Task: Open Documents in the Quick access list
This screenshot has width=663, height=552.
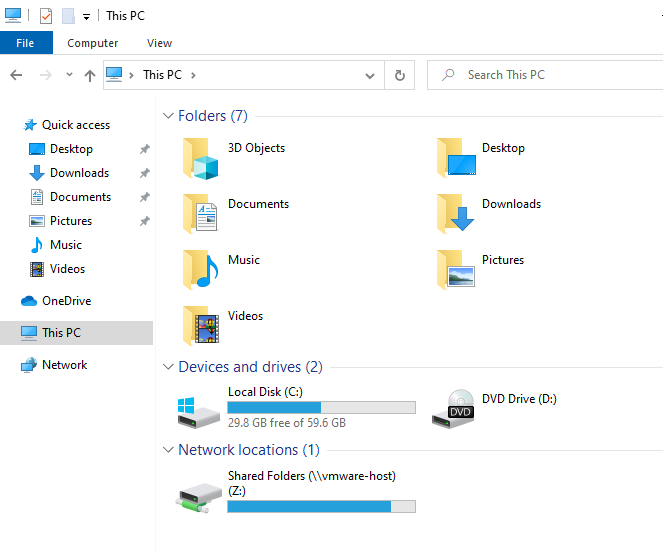Action: click(70, 197)
